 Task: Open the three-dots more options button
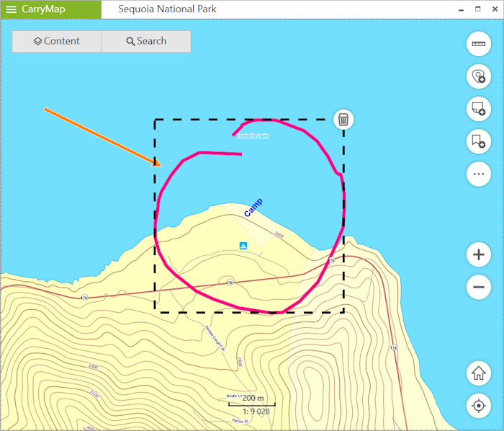click(x=479, y=174)
